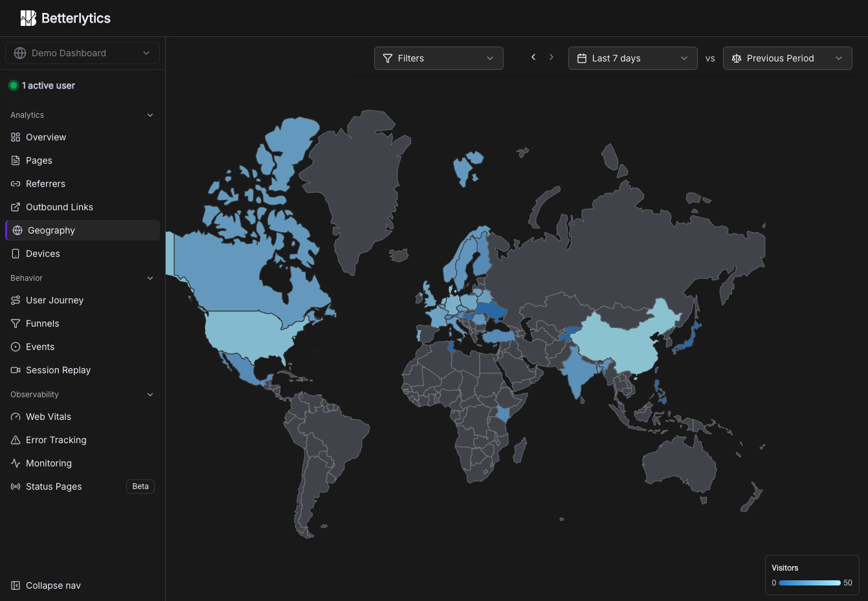Viewport: 868px width, 601px height.
Task: Click the Beta badge on Status Pages
Action: coord(140,486)
